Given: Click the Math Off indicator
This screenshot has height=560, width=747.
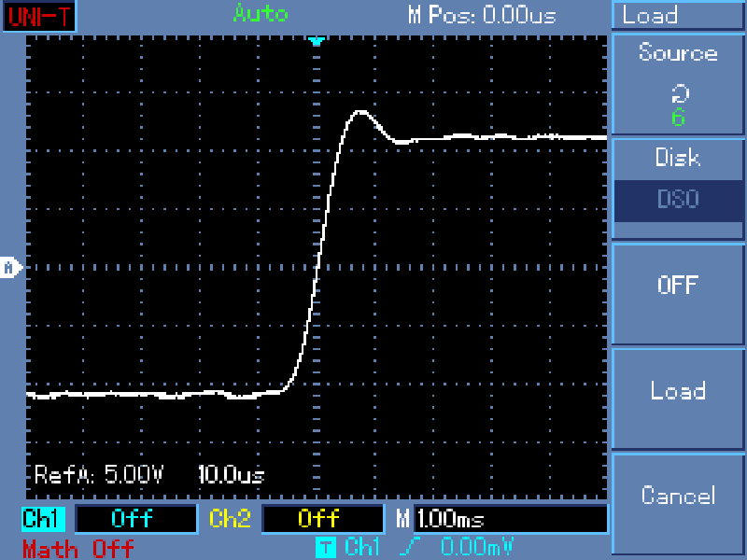Looking at the screenshot, I should (x=78, y=549).
